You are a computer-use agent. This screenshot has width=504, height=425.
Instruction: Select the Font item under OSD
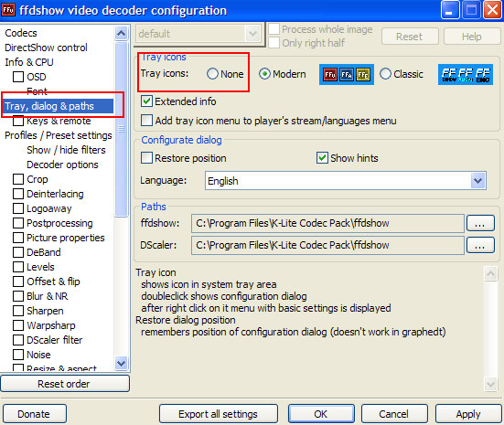click(37, 91)
